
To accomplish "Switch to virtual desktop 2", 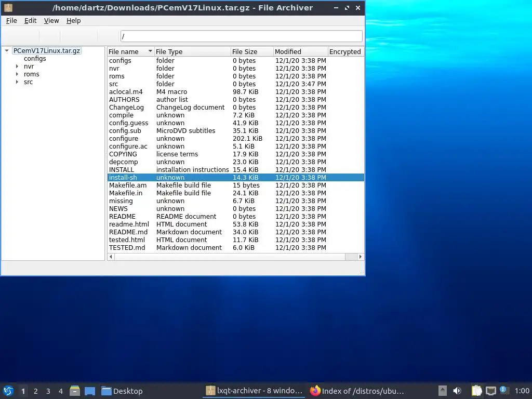I will coord(36,391).
